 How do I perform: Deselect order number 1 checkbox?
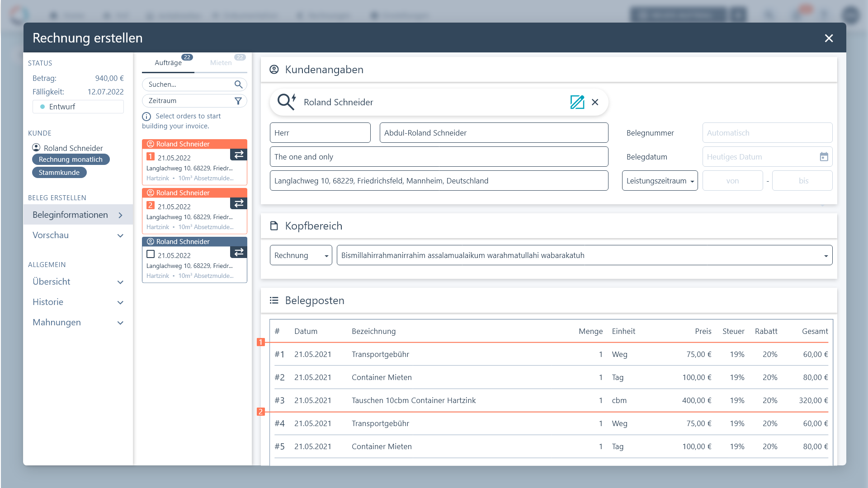click(x=151, y=156)
